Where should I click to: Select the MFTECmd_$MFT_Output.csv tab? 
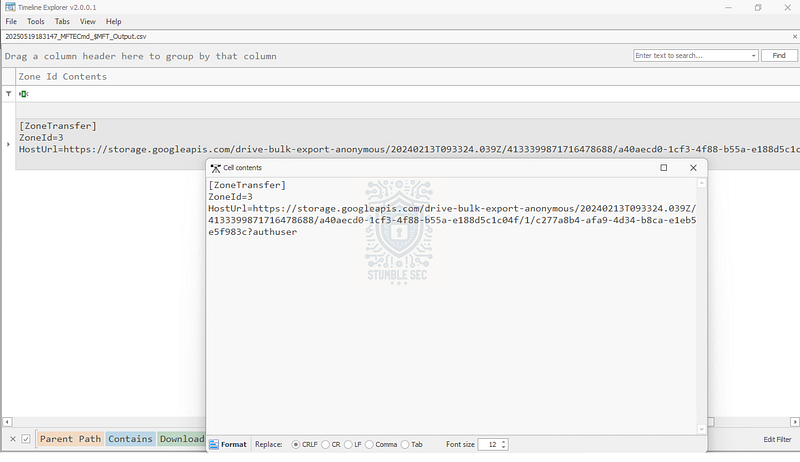pos(76,37)
